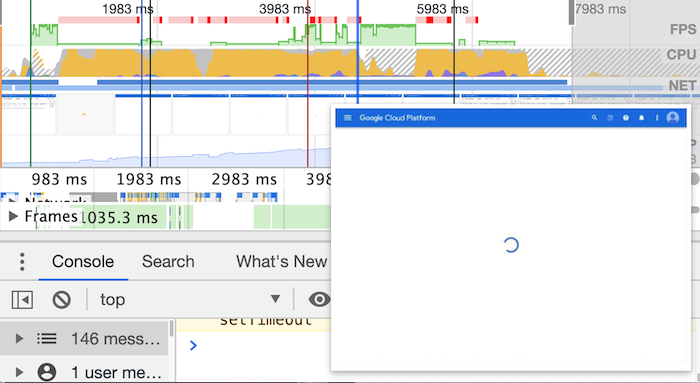Expand the '146 mess...' group
The image size is (700, 383).
tap(19, 338)
